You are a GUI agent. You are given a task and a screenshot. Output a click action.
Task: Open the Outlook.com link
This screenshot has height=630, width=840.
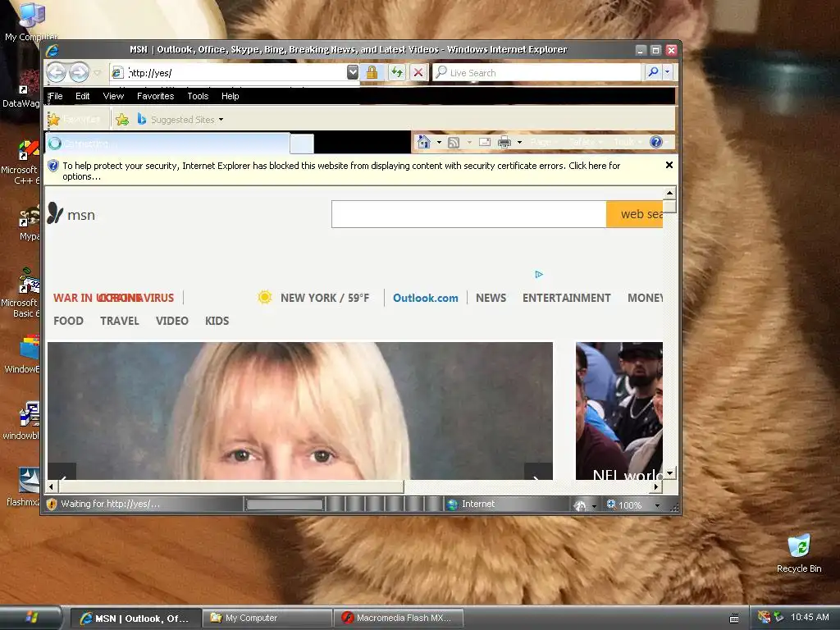coord(426,298)
